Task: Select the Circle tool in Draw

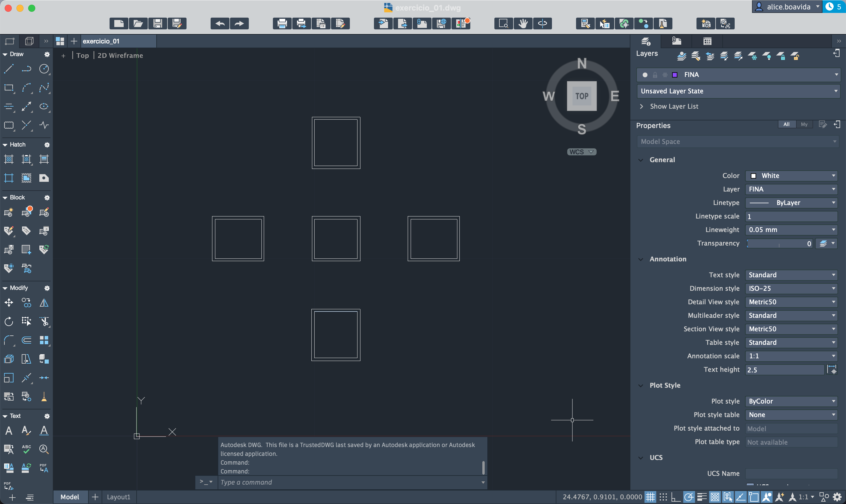Action: click(x=44, y=69)
